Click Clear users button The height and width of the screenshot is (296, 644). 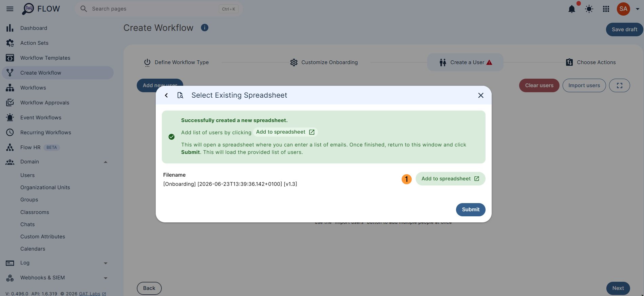(x=539, y=85)
